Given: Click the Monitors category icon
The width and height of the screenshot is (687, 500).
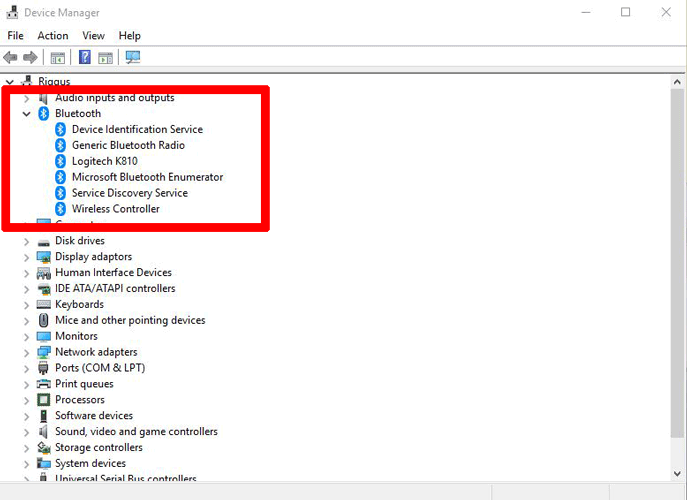Looking at the screenshot, I should (x=43, y=337).
